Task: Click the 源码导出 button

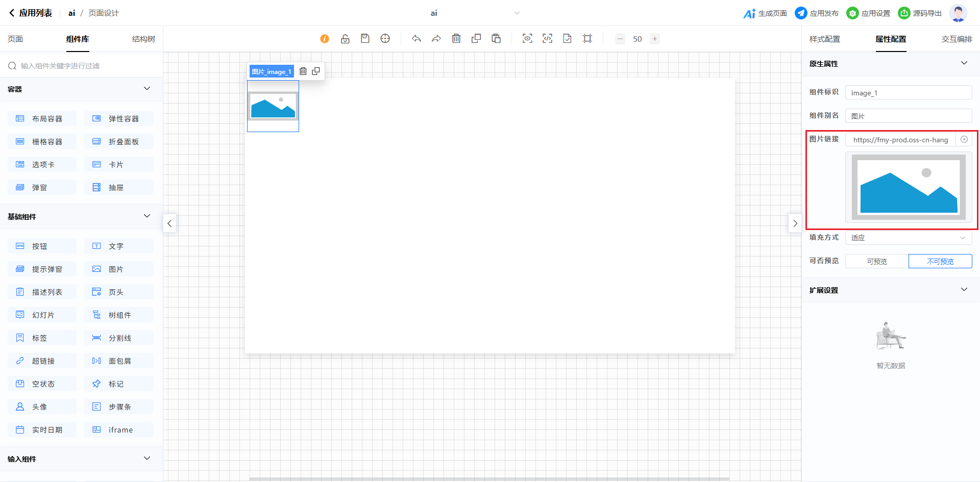Action: click(920, 13)
